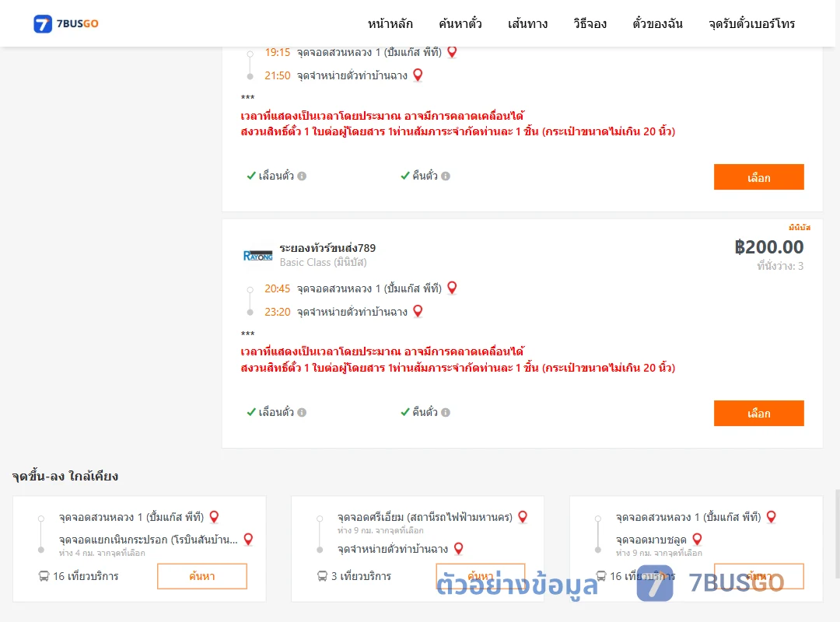Click pin beside first nearby card's จุดจอดสวนหลวง 1
Screen dimensions: 840x622
[x=215, y=517]
